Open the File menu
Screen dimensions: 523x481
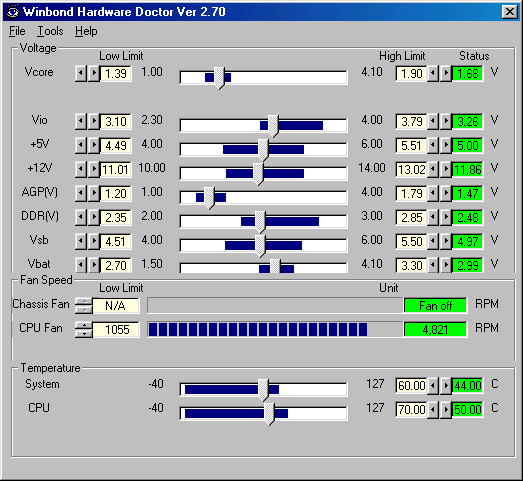click(17, 31)
